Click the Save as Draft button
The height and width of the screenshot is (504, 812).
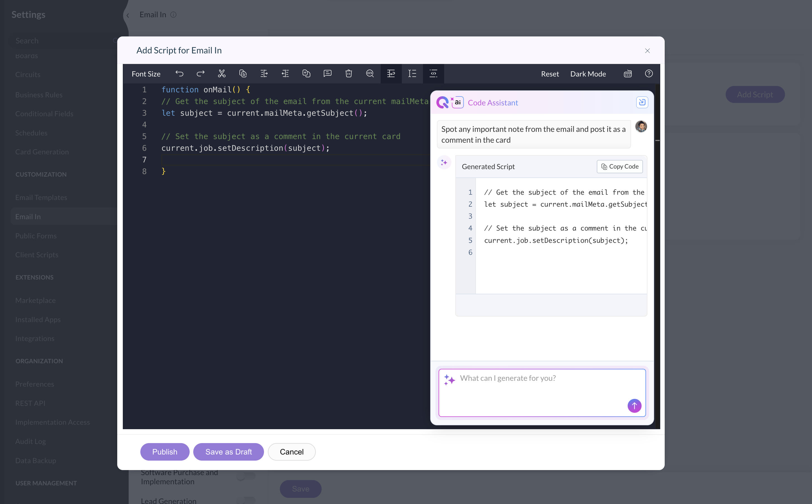(x=228, y=452)
